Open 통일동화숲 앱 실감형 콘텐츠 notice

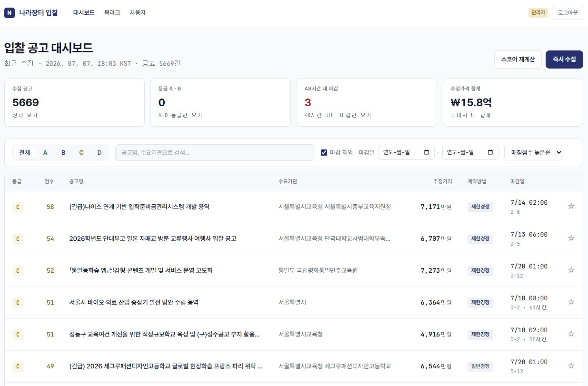click(141, 270)
